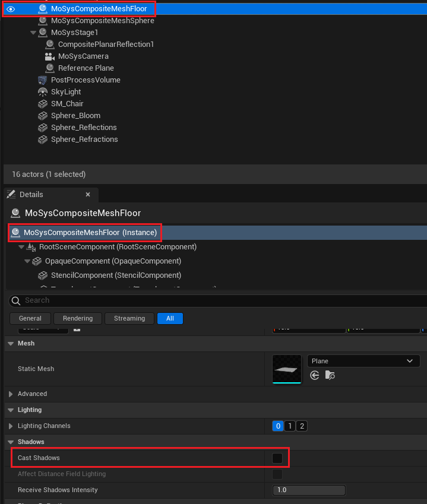Click the SkyLight icon
Screen dimensions: 427x504
pos(42,92)
